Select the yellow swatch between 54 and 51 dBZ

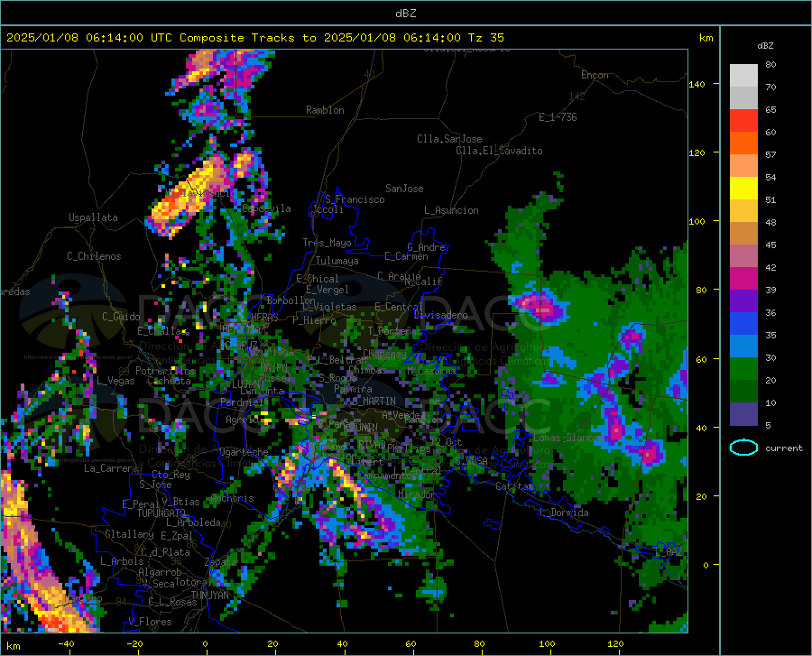tap(743, 189)
